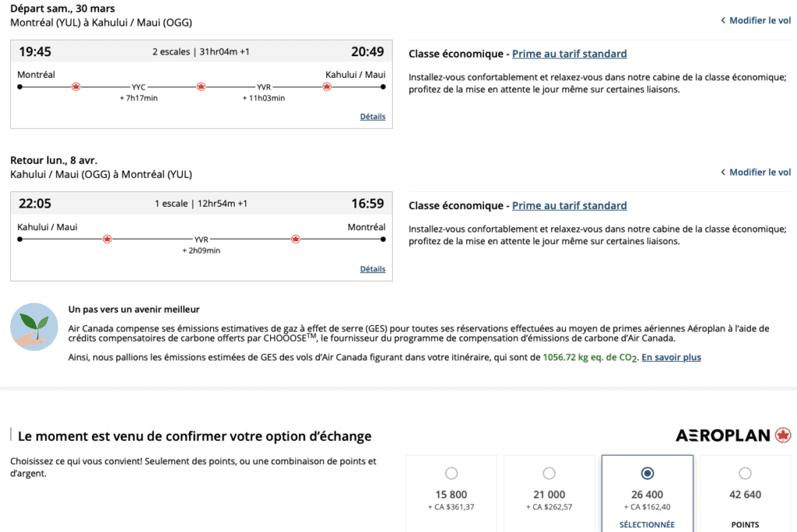Expand Détails for the return flight
This screenshot has height=532, width=797.
(372, 269)
